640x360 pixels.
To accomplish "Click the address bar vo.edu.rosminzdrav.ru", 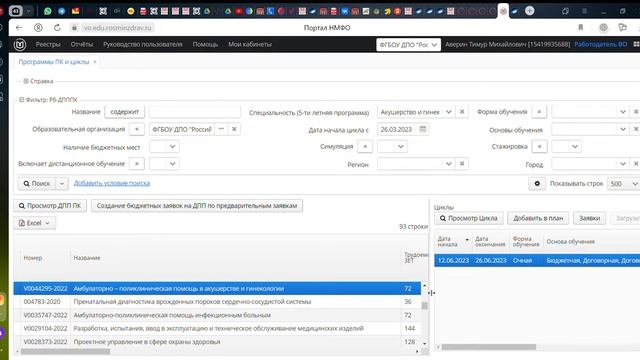I will click(118, 28).
